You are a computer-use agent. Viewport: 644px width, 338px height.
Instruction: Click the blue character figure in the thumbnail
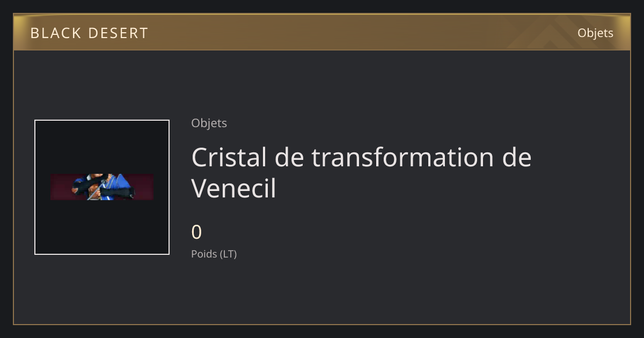[102, 187]
